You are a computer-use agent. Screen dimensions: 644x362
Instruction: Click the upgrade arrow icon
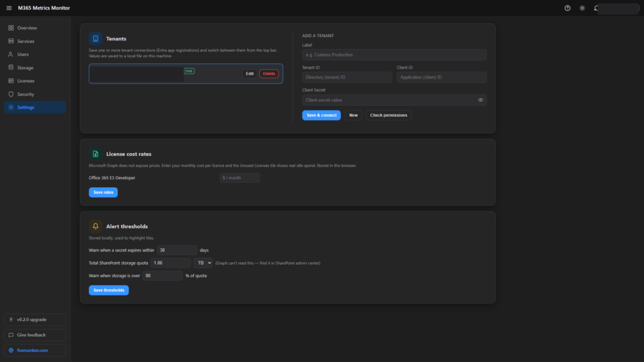coord(11,319)
